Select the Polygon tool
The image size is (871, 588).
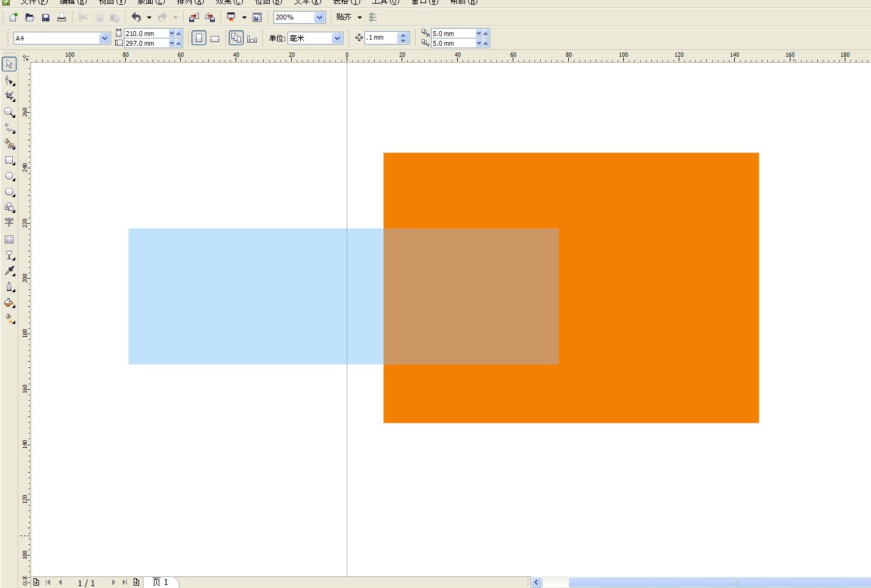pos(9,192)
